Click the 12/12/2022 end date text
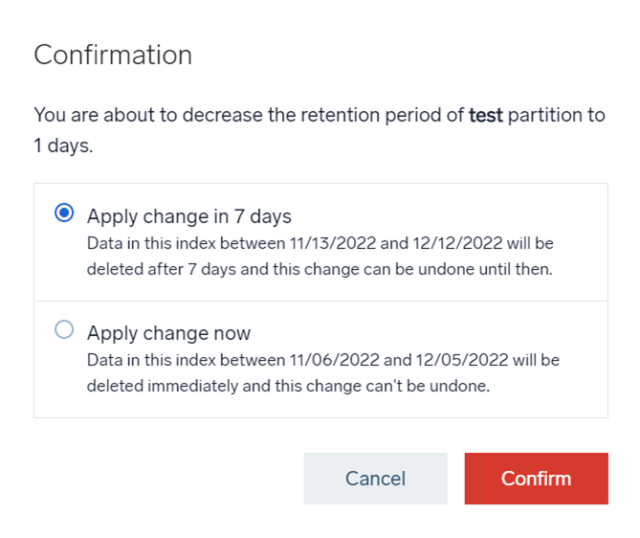 pyautogui.click(x=457, y=243)
